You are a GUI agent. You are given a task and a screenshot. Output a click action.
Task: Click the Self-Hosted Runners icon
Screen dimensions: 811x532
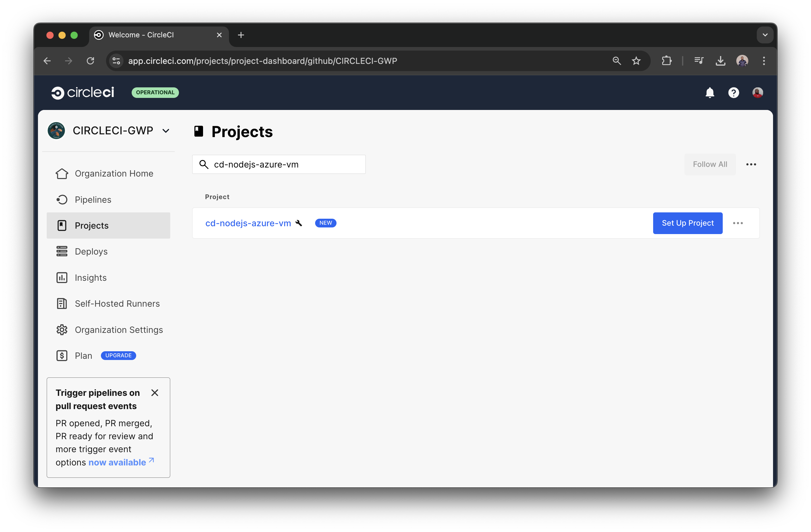[62, 303]
